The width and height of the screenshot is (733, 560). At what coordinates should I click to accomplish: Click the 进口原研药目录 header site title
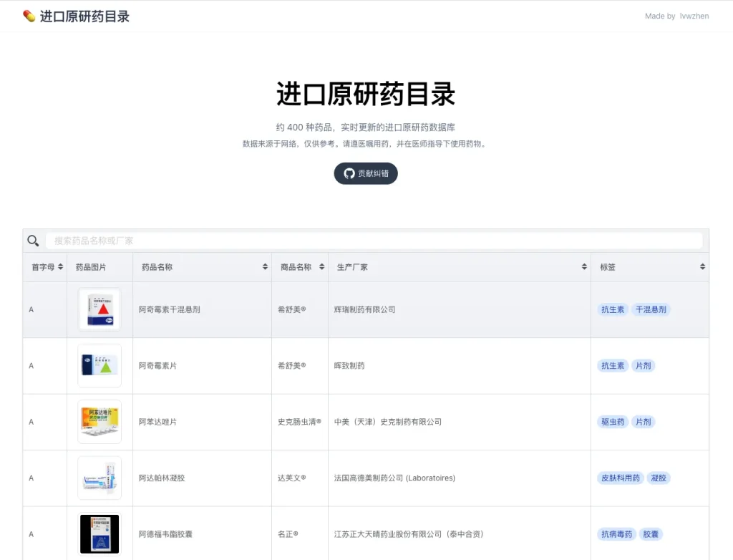click(x=84, y=16)
